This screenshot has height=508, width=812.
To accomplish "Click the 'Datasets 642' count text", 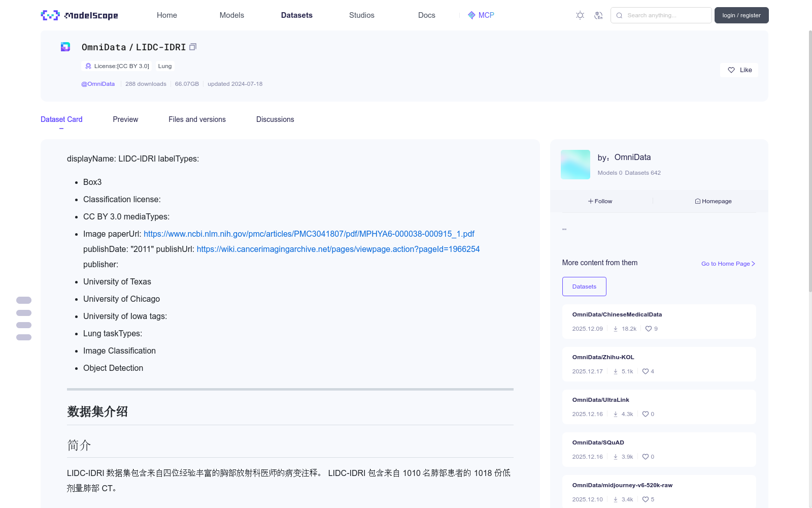I will click(643, 173).
